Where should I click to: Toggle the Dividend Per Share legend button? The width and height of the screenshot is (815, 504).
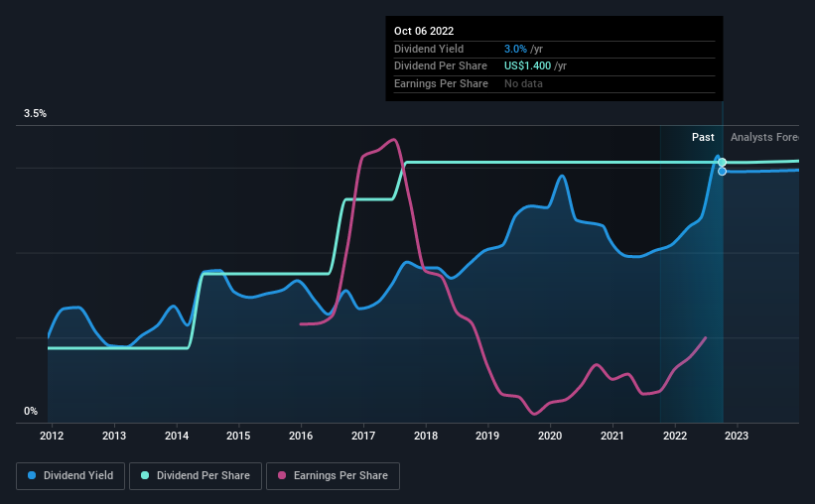(196, 476)
